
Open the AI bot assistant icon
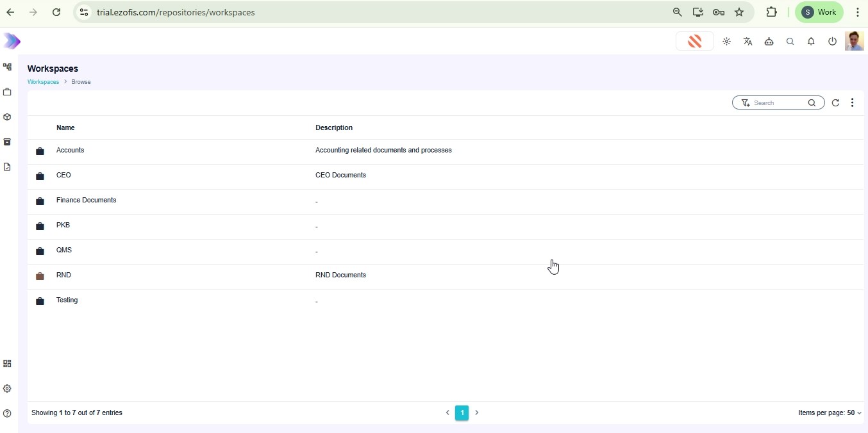tap(769, 42)
